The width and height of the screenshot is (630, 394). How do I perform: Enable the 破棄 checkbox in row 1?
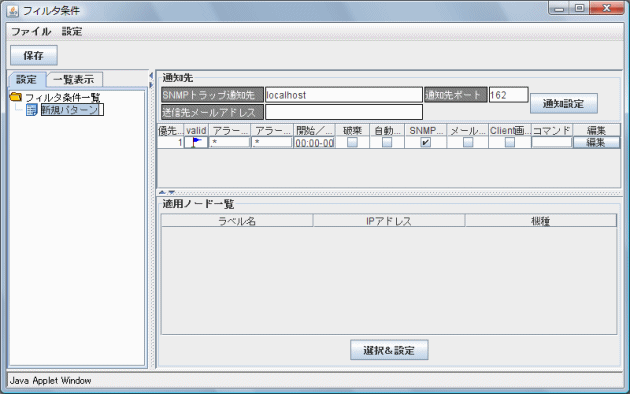point(352,142)
